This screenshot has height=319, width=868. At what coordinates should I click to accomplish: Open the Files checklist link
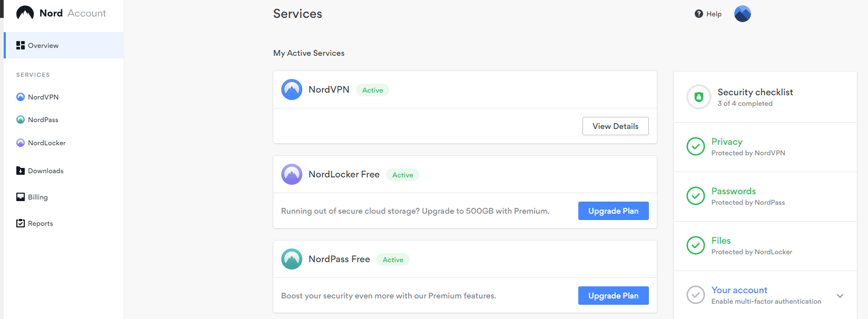pos(721,241)
